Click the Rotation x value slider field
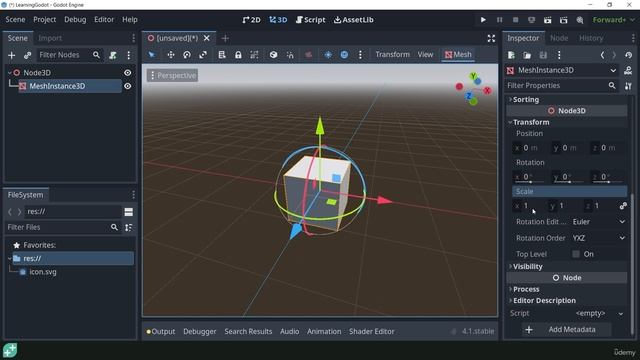The height and width of the screenshot is (360, 640). 529,177
